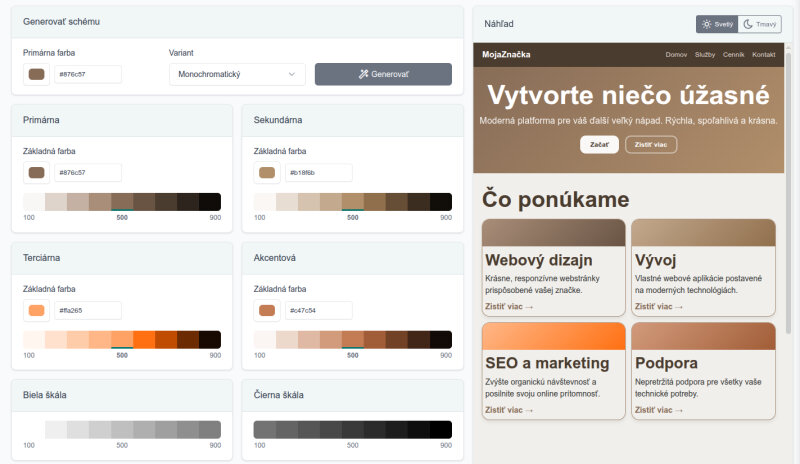Image resolution: width=800 pixels, height=464 pixels.
Task: Edit the Primárna Základná farba hex field
Action: coord(88,173)
